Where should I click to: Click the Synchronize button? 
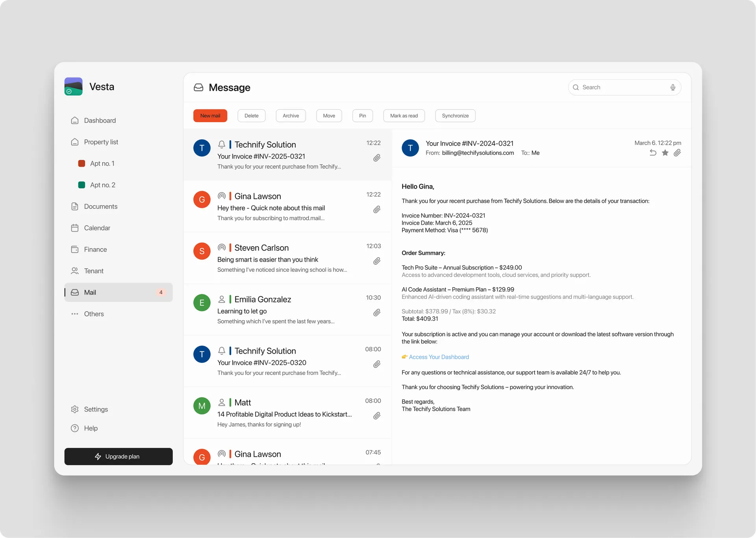point(455,116)
